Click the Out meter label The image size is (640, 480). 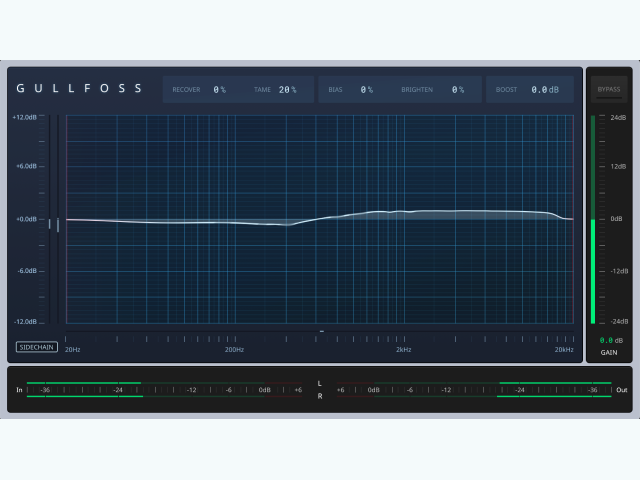click(622, 390)
